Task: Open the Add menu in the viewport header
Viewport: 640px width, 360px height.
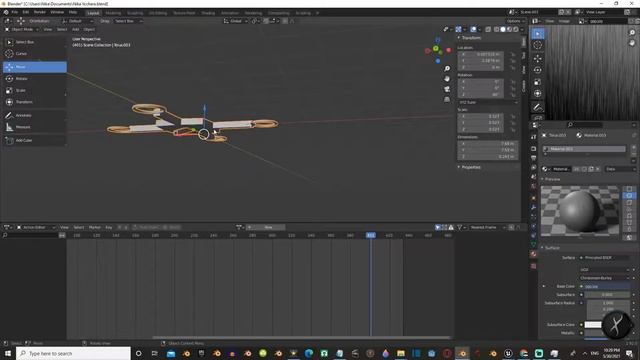Action: (x=76, y=29)
